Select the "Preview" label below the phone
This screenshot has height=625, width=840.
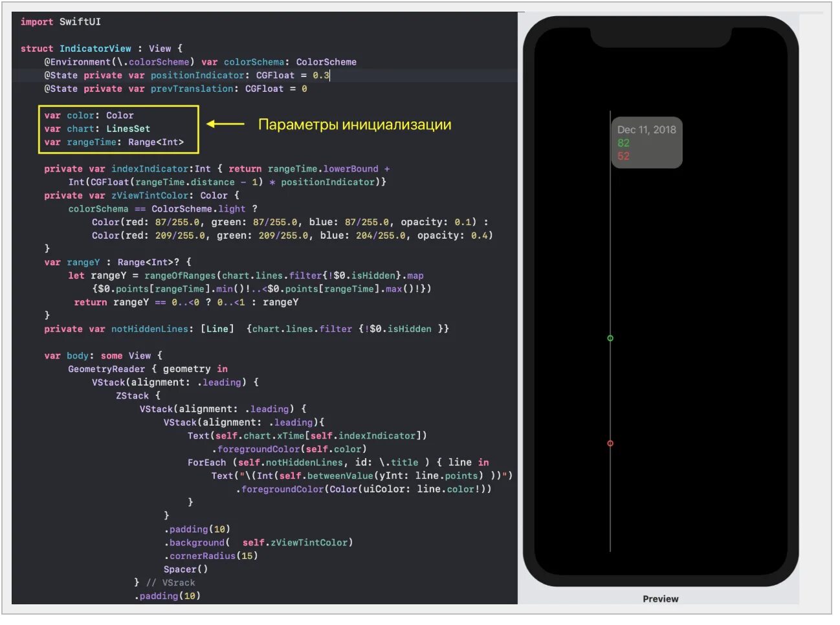pyautogui.click(x=660, y=598)
